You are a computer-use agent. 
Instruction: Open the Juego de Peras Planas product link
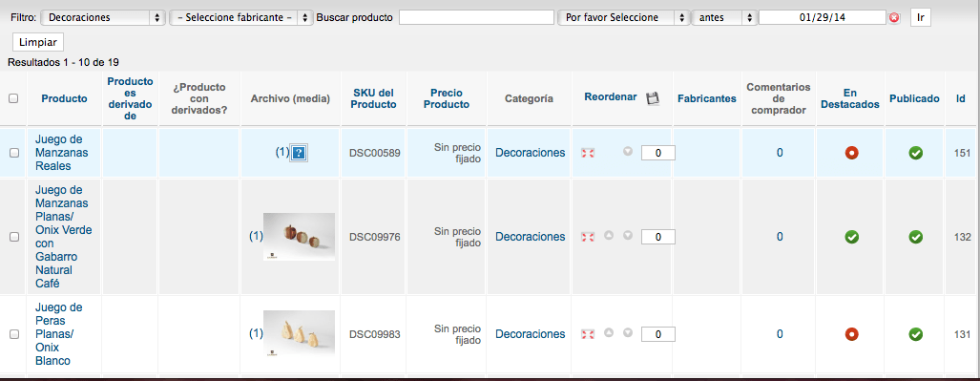[55, 334]
